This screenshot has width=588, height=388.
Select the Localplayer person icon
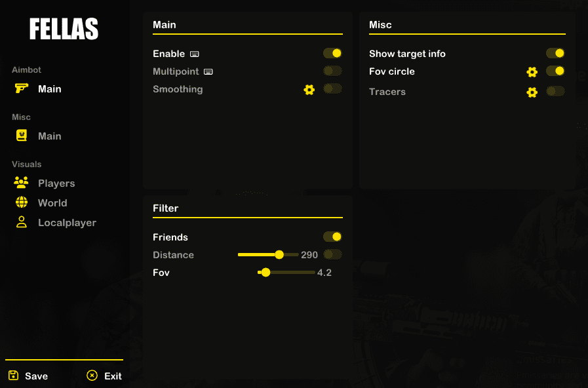pyautogui.click(x=22, y=222)
